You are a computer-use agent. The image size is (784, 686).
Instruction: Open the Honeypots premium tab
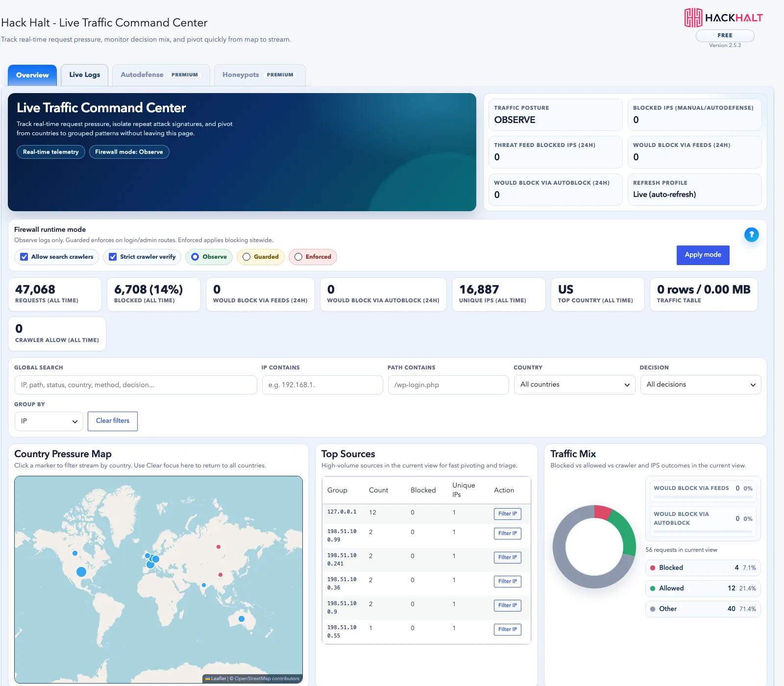tap(260, 75)
